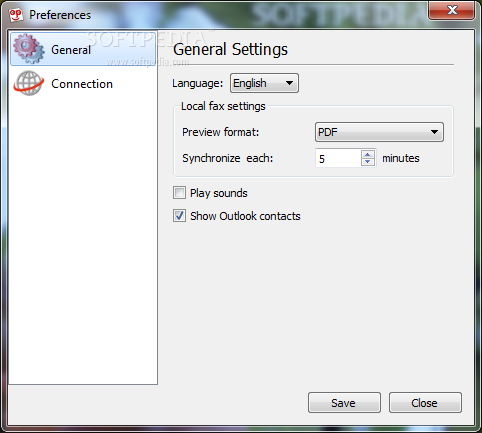482x433 pixels.
Task: Click the Show Outlook contacts label
Action: coord(245,216)
